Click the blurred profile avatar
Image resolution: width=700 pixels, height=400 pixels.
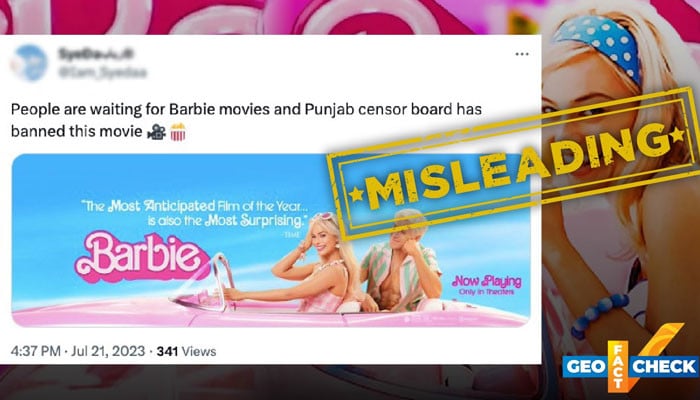(29, 62)
